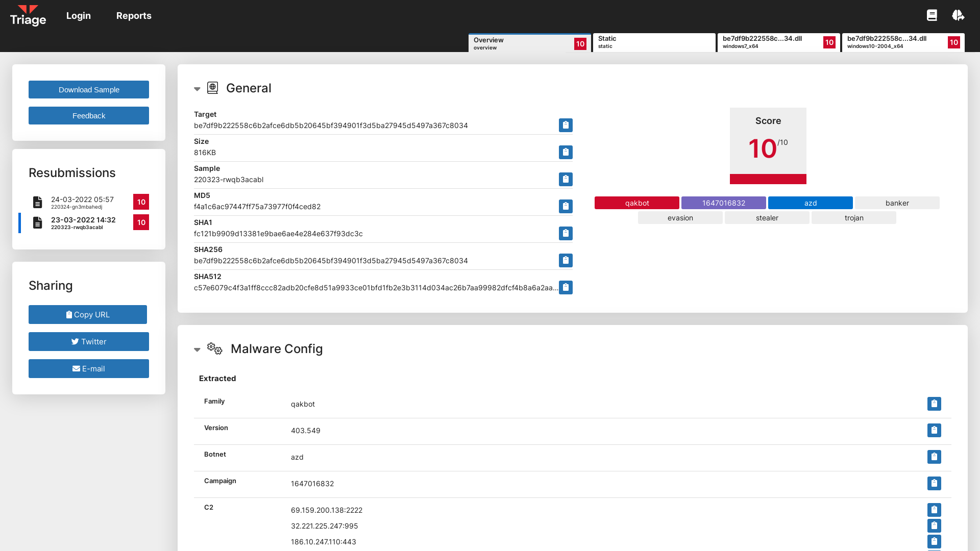The width and height of the screenshot is (980, 551).
Task: Open the windows10-2004_x64 dll analysis tab
Action: 903,42
